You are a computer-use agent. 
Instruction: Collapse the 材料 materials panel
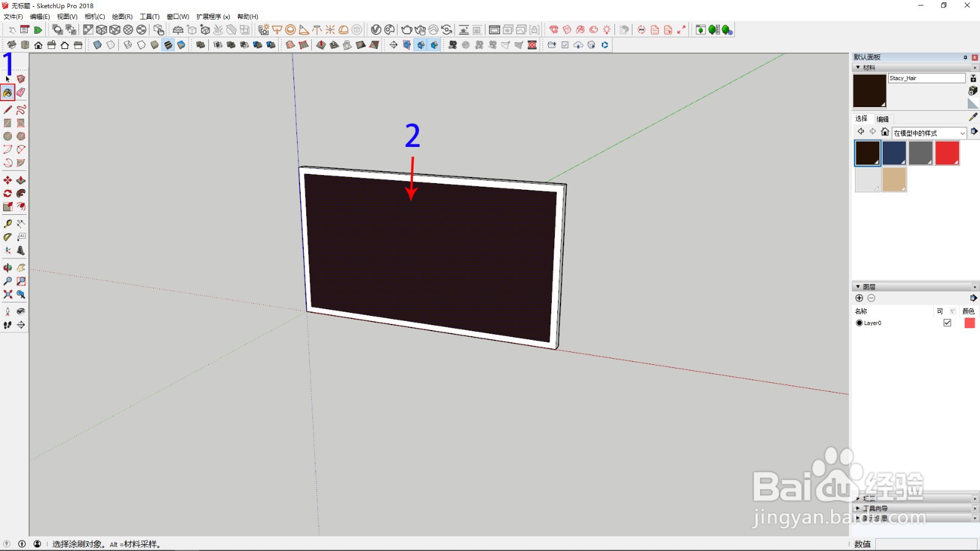click(x=858, y=67)
